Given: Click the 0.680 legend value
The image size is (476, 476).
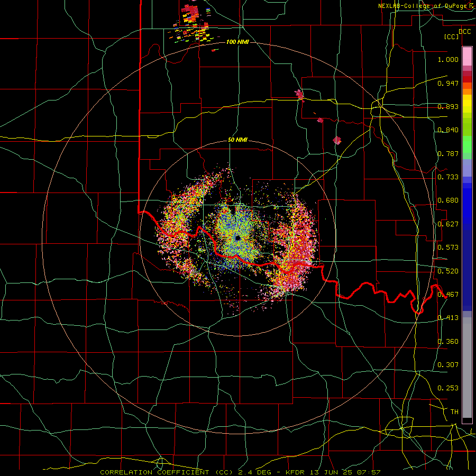Looking at the screenshot, I should click(x=448, y=200).
